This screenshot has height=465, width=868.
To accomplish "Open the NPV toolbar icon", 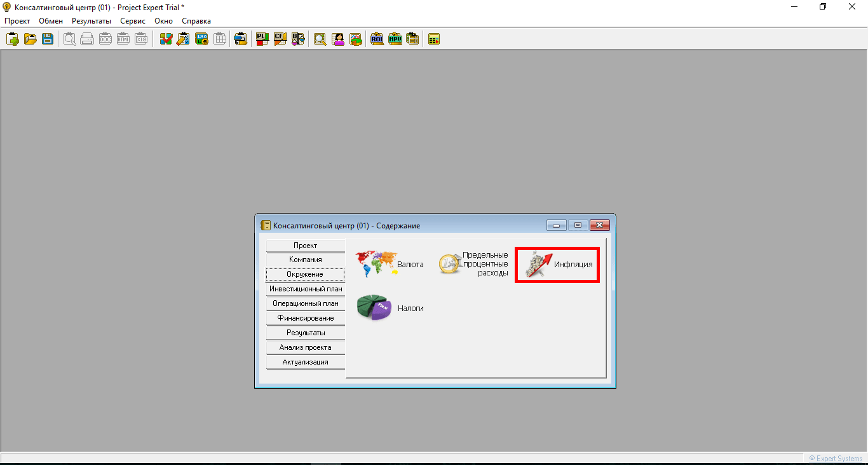I will click(x=395, y=39).
